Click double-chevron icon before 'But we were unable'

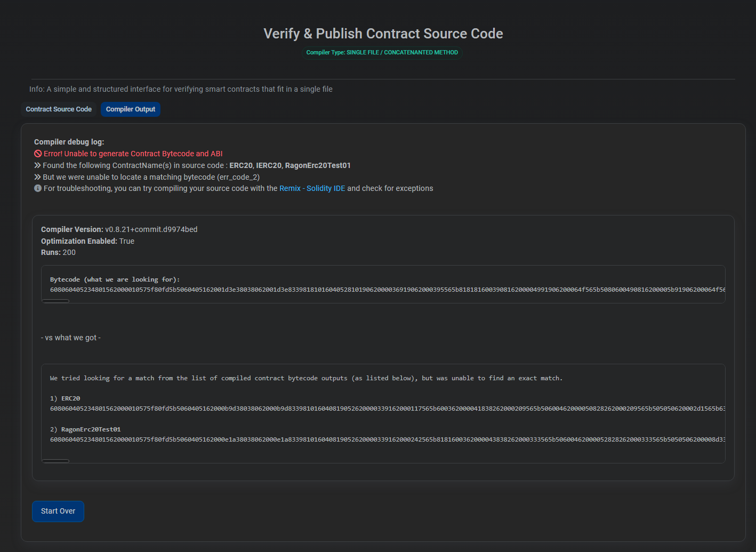tap(38, 177)
